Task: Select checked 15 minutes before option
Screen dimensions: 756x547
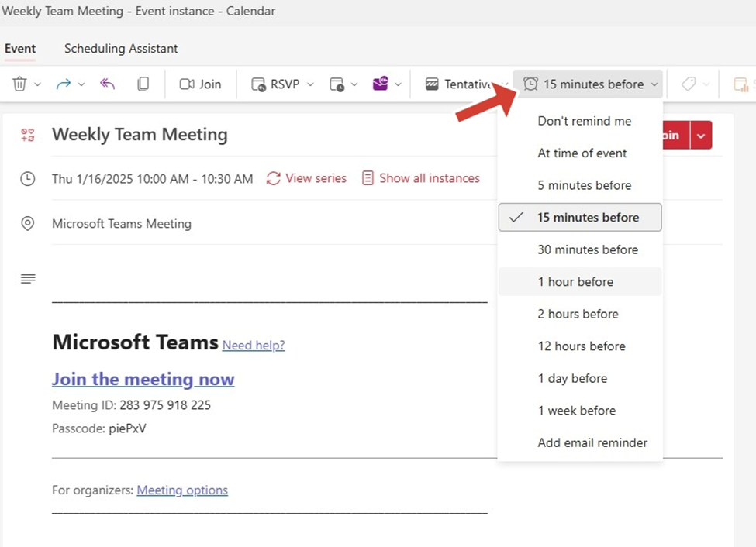Action: coord(580,218)
